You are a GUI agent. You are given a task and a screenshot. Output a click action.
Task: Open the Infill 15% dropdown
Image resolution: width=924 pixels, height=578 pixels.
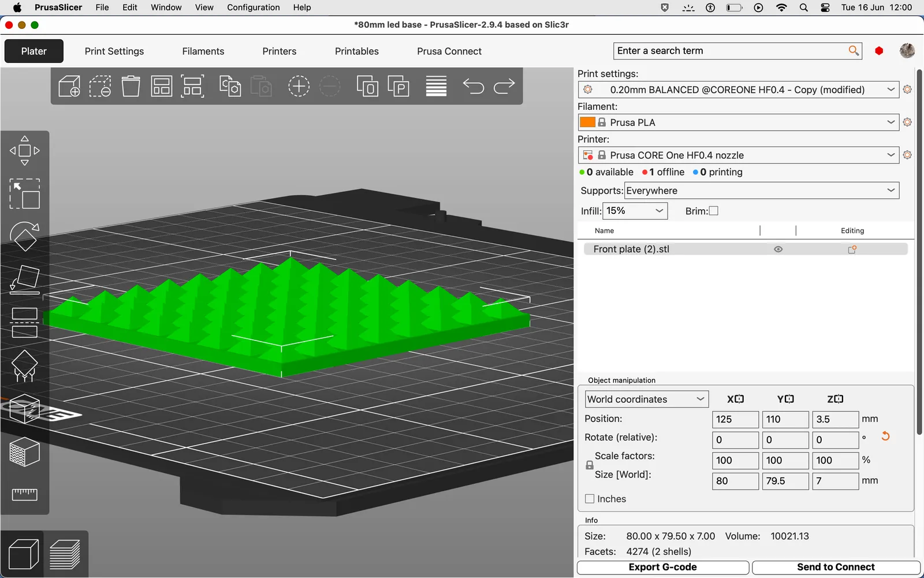(635, 211)
